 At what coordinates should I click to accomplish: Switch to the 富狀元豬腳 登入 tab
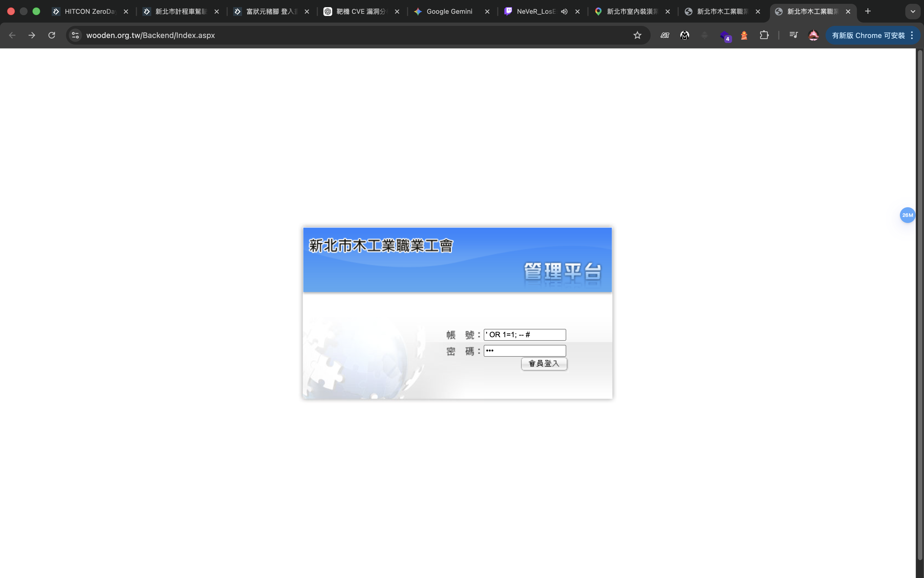(271, 12)
